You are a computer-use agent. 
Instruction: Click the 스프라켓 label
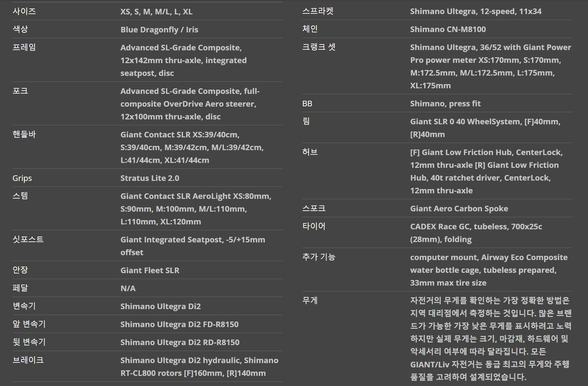(318, 11)
